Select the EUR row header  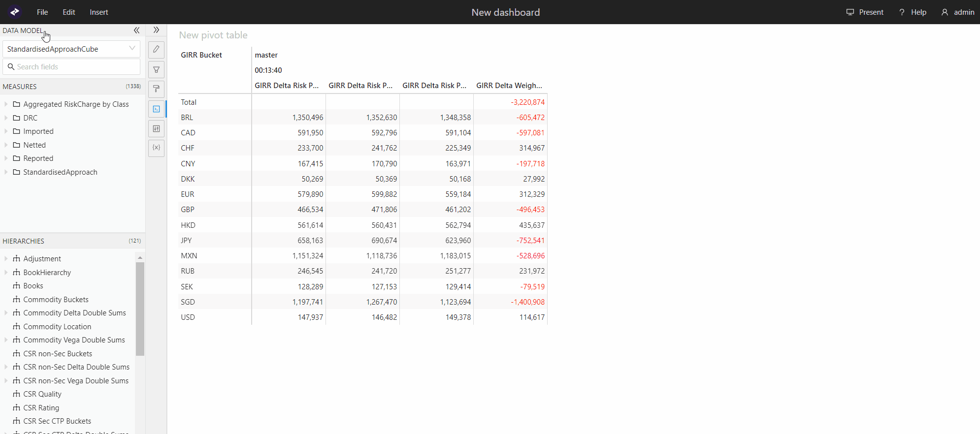[x=215, y=194]
